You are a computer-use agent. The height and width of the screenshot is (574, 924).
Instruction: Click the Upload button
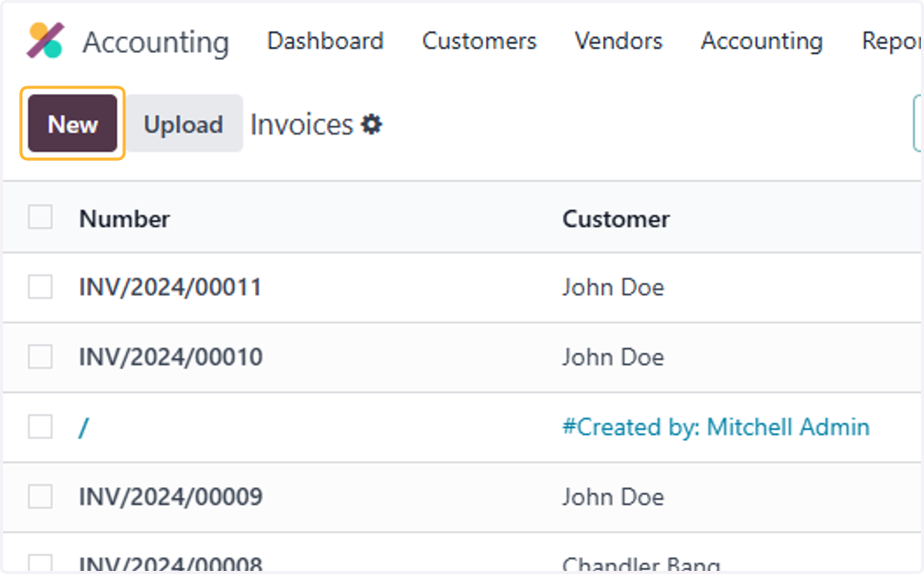(183, 123)
